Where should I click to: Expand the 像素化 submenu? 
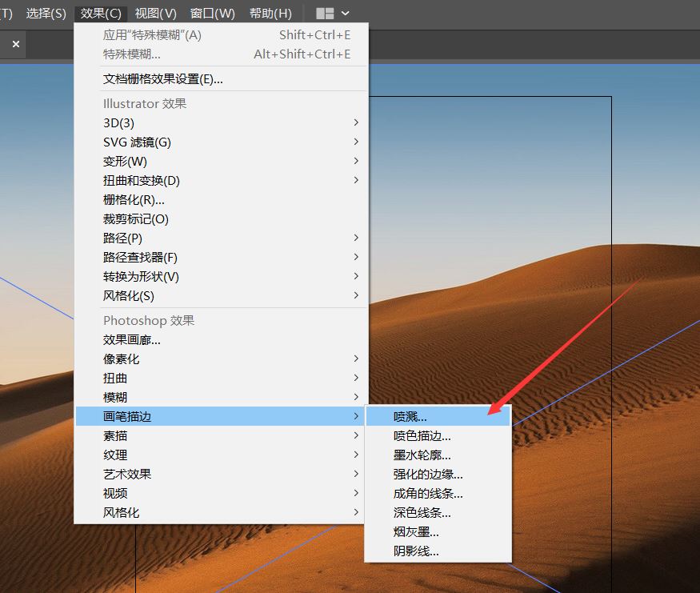[x=121, y=359]
